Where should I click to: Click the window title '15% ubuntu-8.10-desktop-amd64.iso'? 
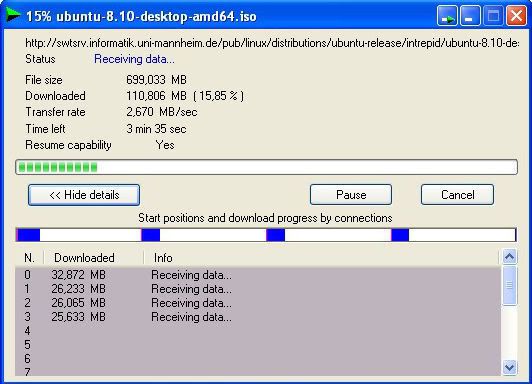(x=141, y=16)
